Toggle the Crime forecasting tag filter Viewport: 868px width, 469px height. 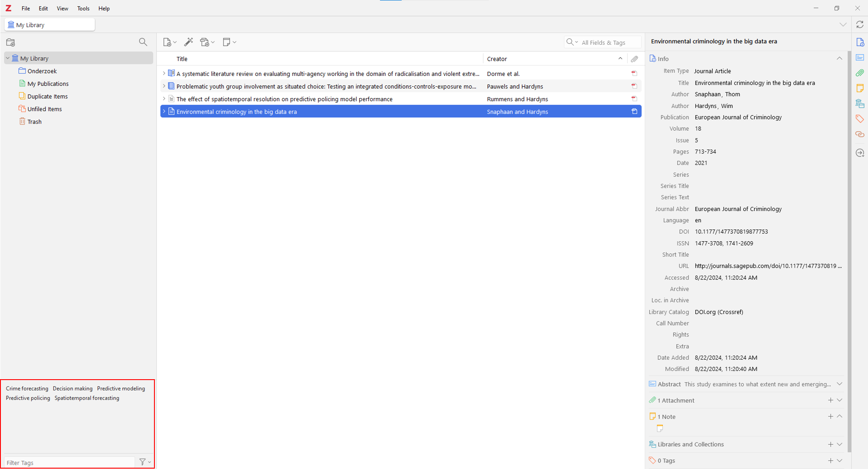click(x=27, y=389)
